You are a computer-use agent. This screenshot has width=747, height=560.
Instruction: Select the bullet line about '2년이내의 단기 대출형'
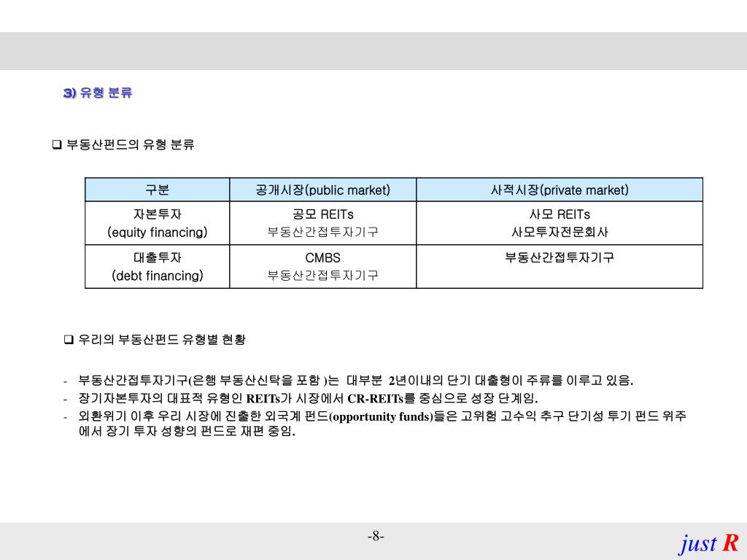coord(356,381)
